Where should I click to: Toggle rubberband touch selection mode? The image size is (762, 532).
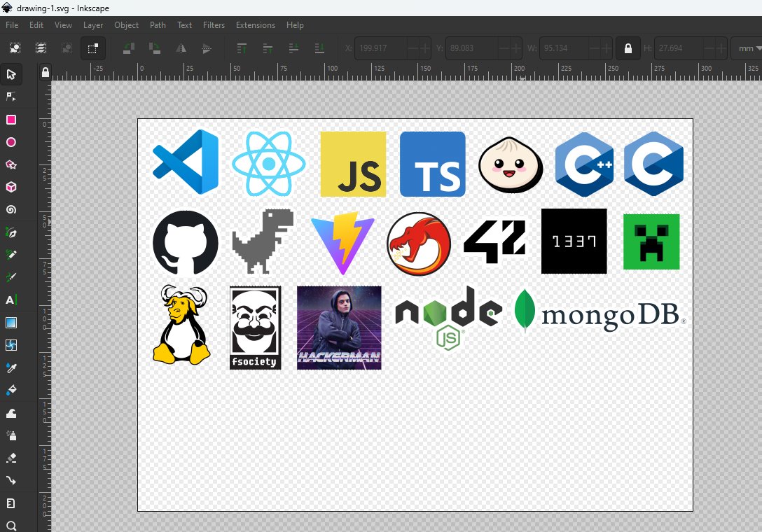[x=93, y=48]
